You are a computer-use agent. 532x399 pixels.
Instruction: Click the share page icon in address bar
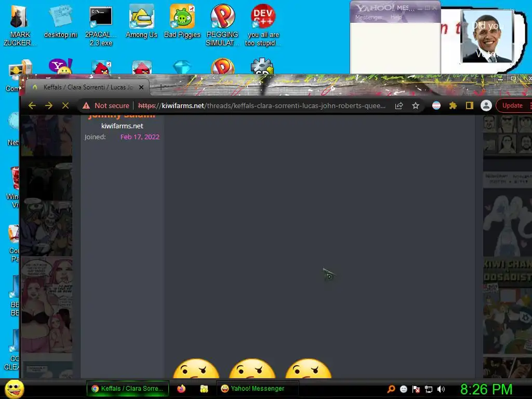coord(399,105)
